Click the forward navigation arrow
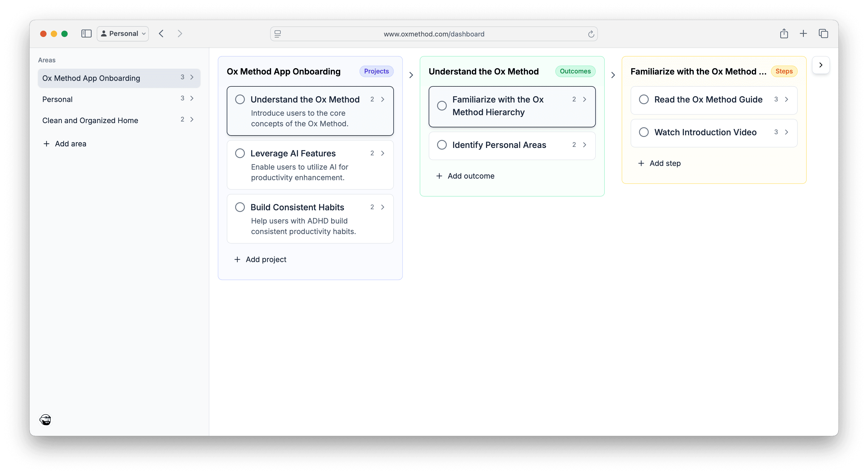 pyautogui.click(x=180, y=33)
